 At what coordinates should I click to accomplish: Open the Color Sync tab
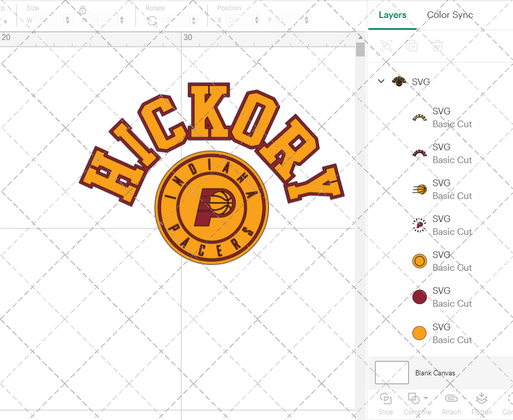(x=450, y=15)
